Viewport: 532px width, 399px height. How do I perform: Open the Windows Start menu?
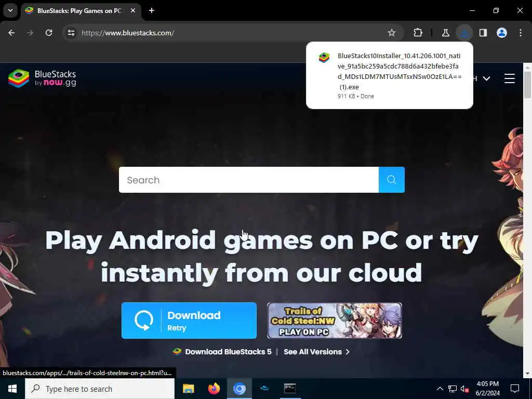pos(12,389)
